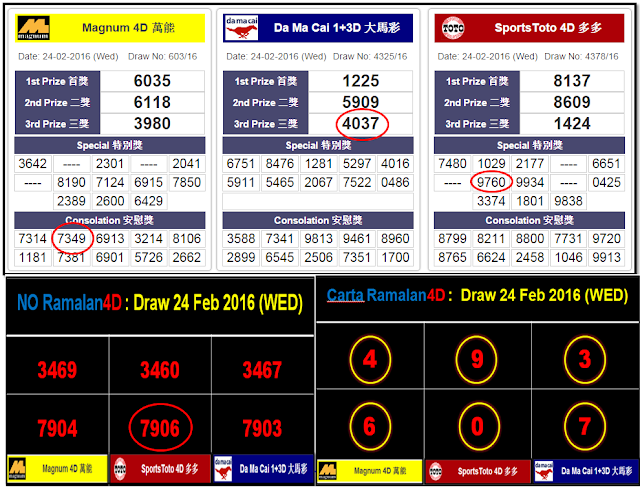Image resolution: width=640 pixels, height=487 pixels.
Task: Click Magnum special number 6429
Action: pos(149,201)
